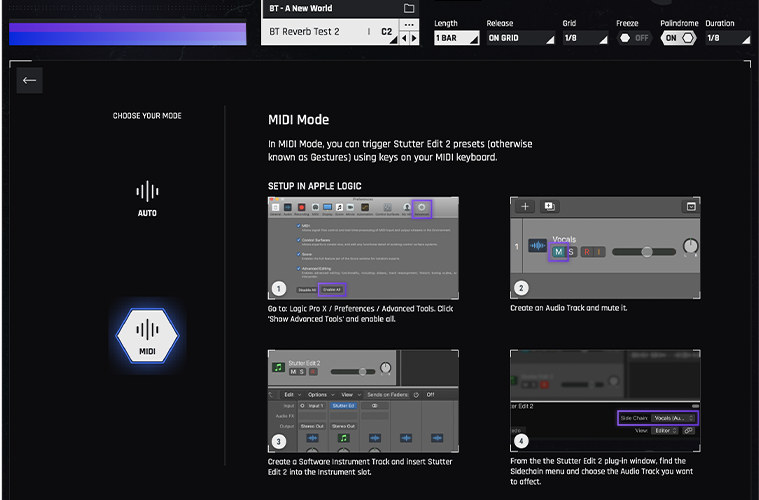Toggle the Freeze switch currently OFF
The height and width of the screenshot is (500, 759).
point(634,38)
